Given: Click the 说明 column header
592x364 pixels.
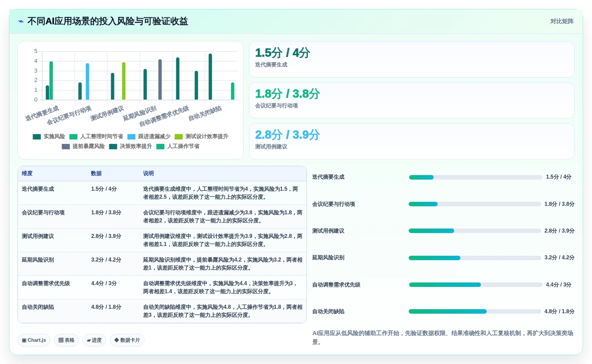Looking at the screenshot, I should (x=149, y=174).
